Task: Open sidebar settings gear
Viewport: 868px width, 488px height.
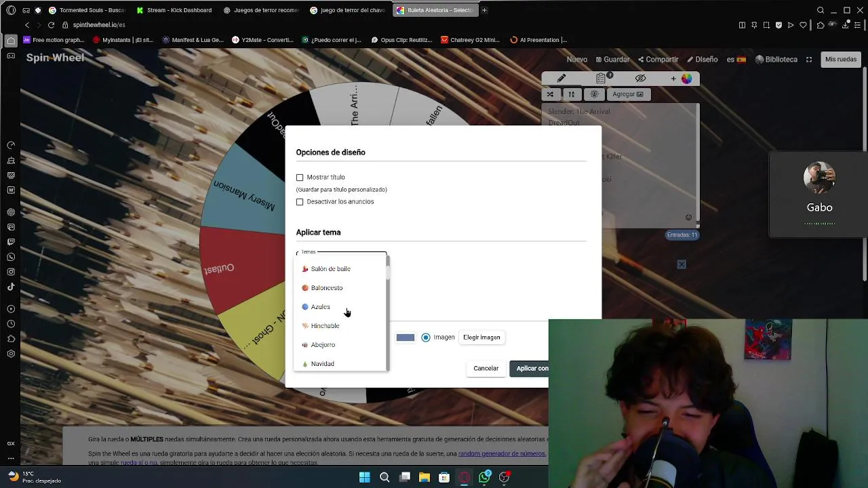Action: [x=11, y=354]
